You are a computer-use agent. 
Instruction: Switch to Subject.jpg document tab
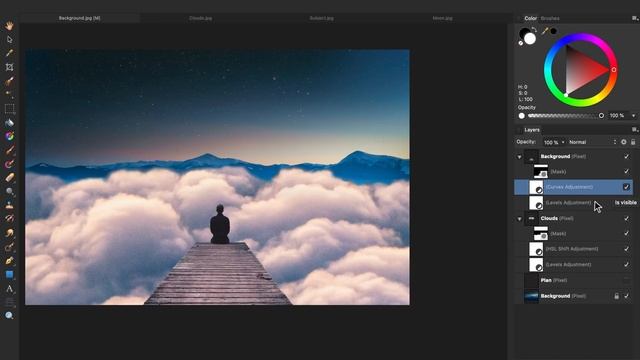pos(322,18)
